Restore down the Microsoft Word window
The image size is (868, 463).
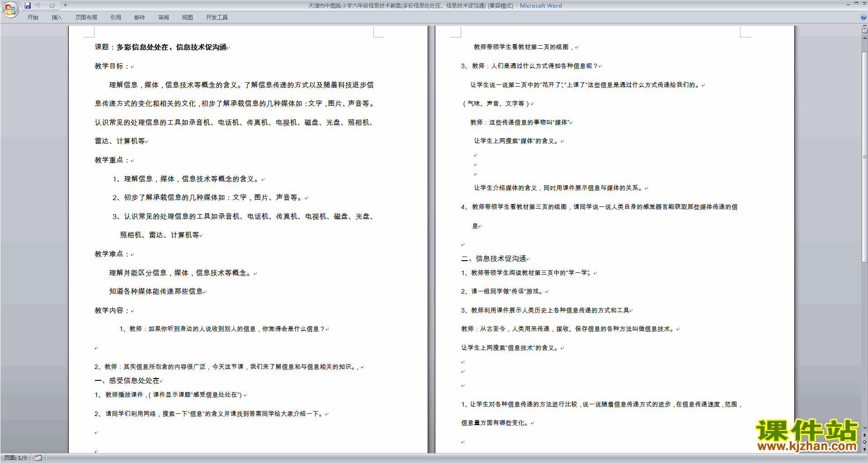[x=856, y=4]
